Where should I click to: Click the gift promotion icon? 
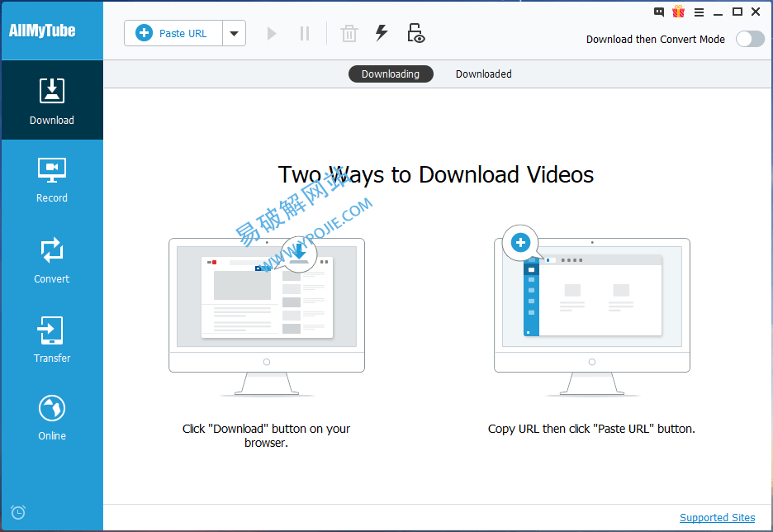tap(678, 12)
